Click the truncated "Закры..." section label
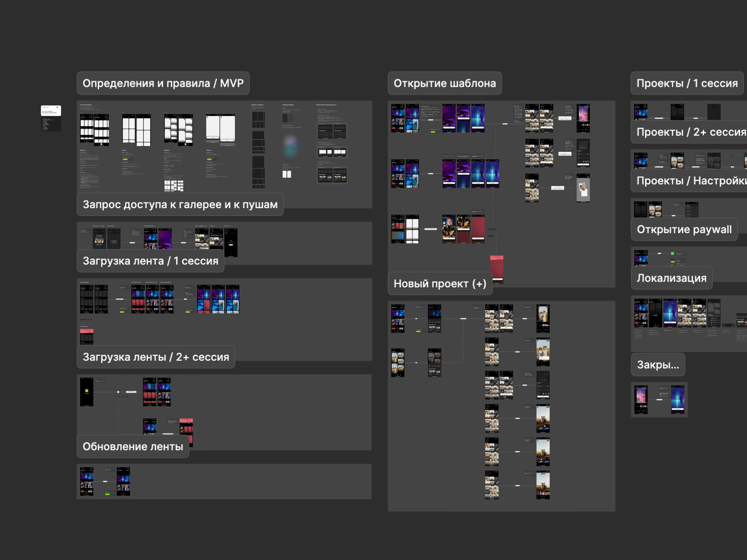747x560 pixels. pyautogui.click(x=657, y=365)
